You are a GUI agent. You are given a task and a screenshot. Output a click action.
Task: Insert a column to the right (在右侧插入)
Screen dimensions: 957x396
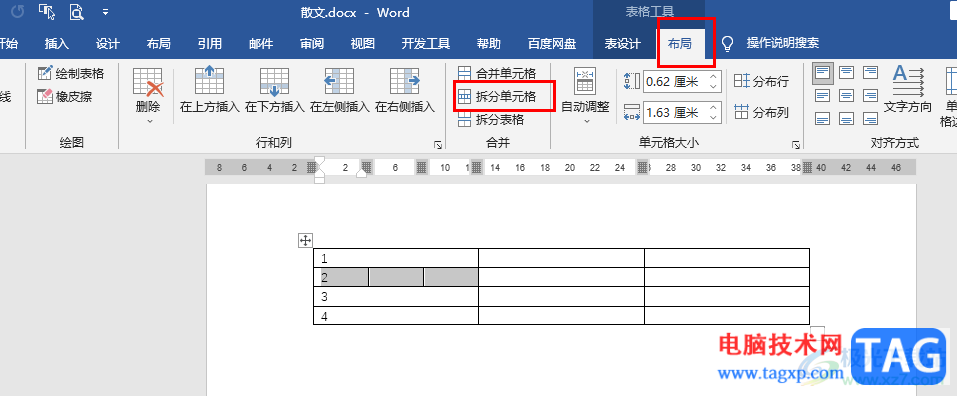405,90
